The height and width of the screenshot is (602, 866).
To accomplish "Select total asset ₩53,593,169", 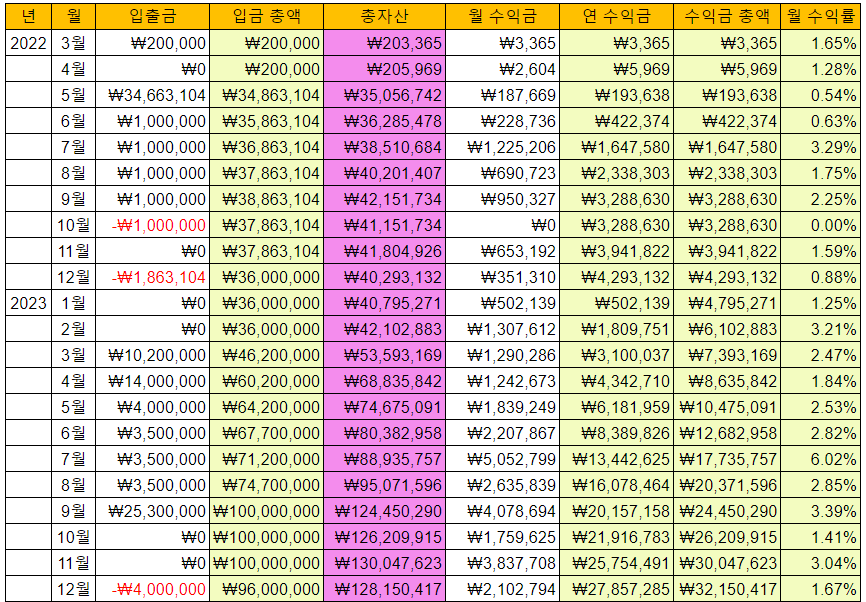I will [x=384, y=355].
